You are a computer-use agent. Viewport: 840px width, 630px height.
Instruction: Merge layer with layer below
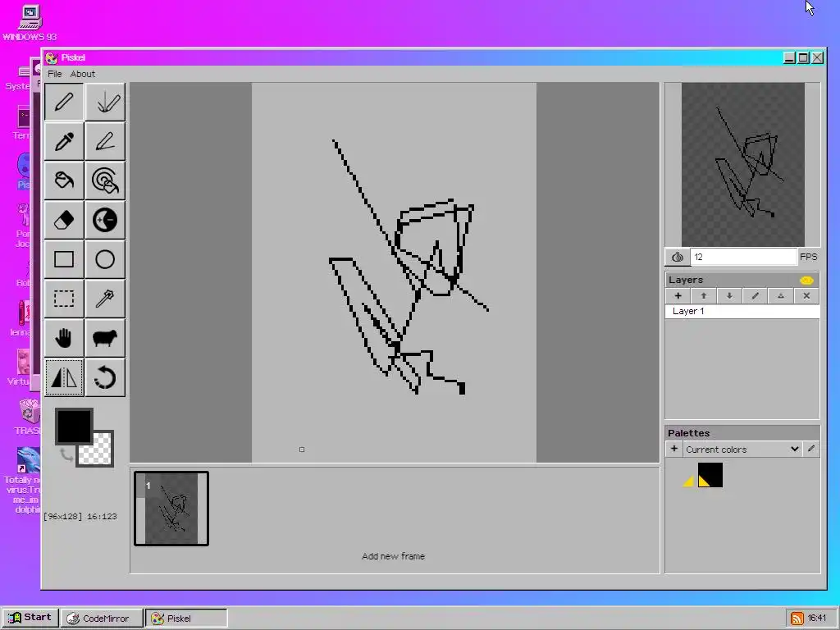click(x=781, y=295)
